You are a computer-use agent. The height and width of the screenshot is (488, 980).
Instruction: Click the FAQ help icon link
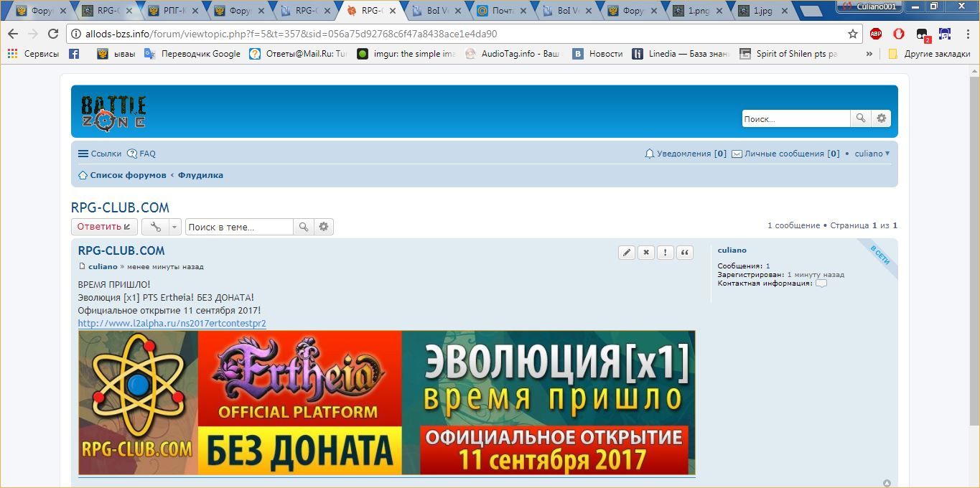tap(141, 154)
